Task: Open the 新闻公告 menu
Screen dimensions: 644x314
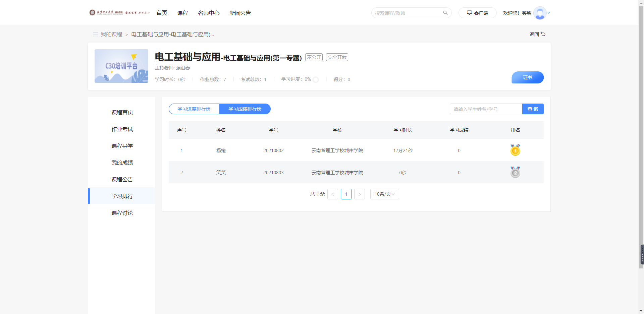Action: (240, 13)
